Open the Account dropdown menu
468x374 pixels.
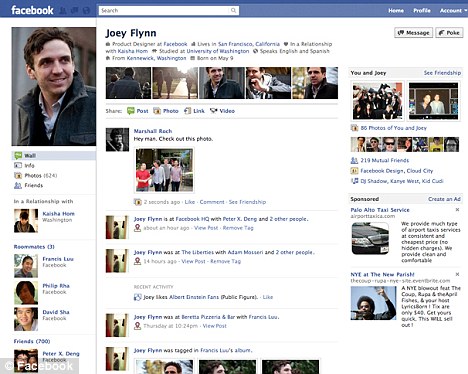453,11
